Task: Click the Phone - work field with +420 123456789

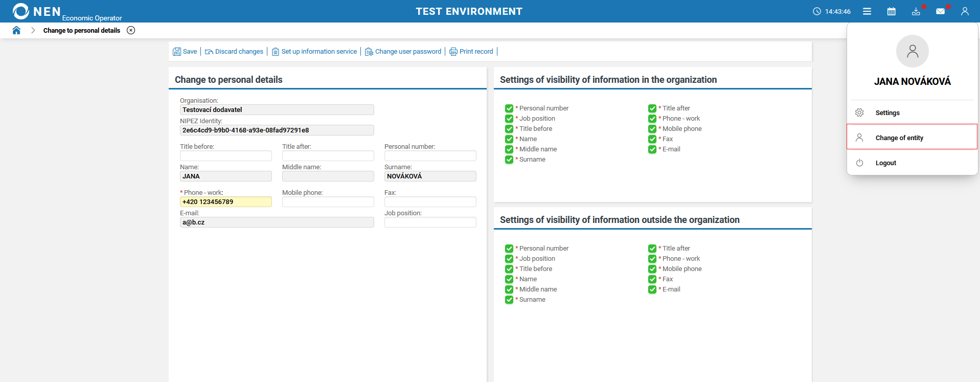Action: [x=226, y=201]
